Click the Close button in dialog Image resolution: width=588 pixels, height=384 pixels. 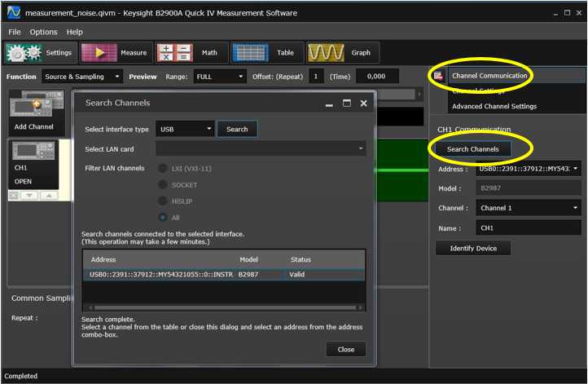[x=346, y=350]
